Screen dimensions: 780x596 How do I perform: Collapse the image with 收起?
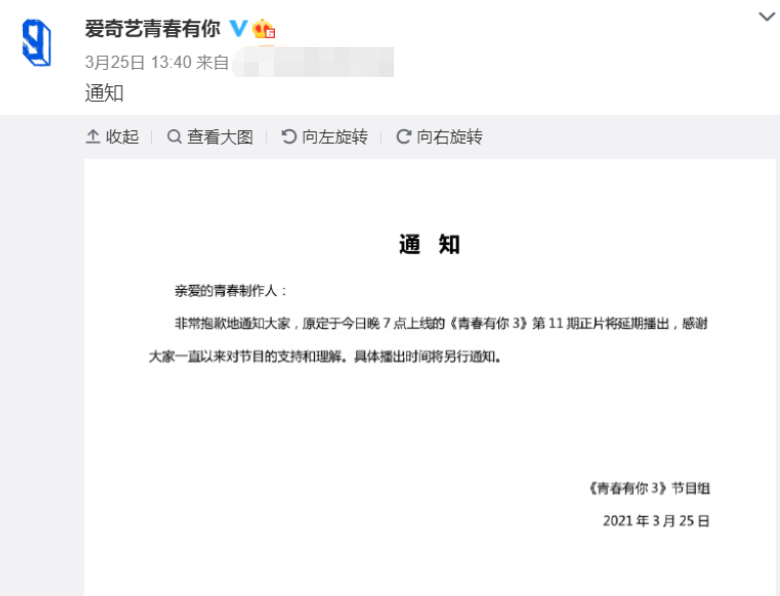[x=112, y=137]
